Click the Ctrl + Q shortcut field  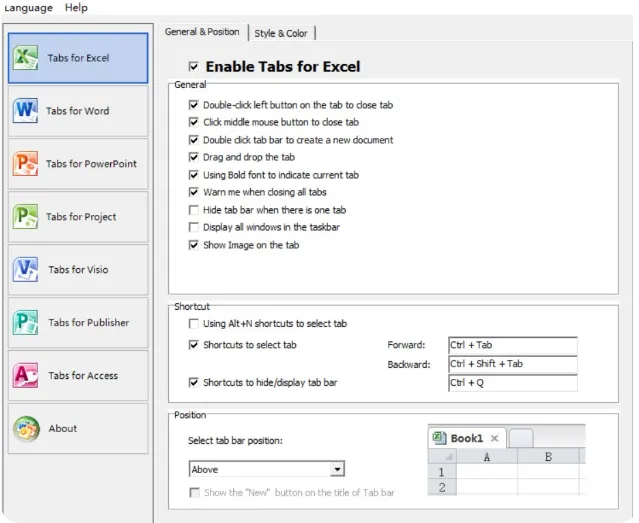tap(513, 383)
